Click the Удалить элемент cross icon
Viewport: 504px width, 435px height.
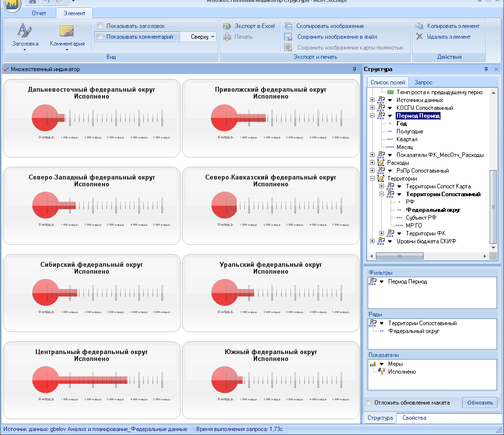pos(420,36)
